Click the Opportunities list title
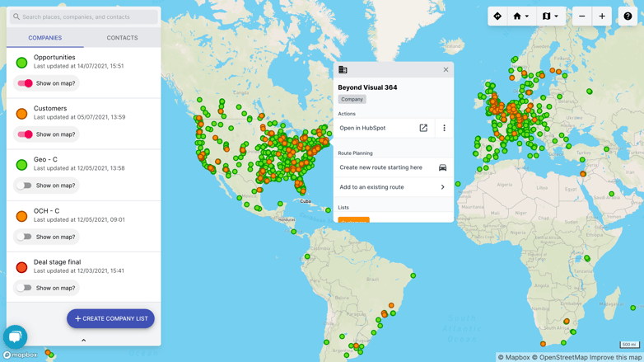Screen dimensions: 644x362 click(54, 57)
